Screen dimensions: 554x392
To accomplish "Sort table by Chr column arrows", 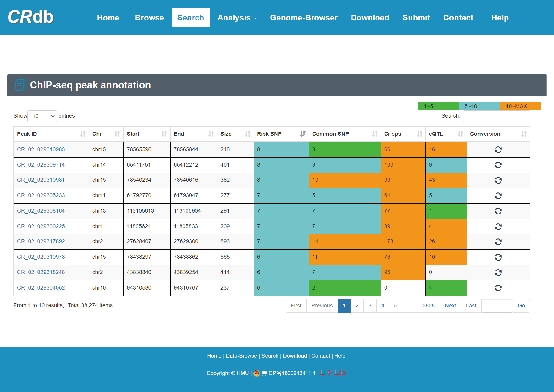I will 117,134.
